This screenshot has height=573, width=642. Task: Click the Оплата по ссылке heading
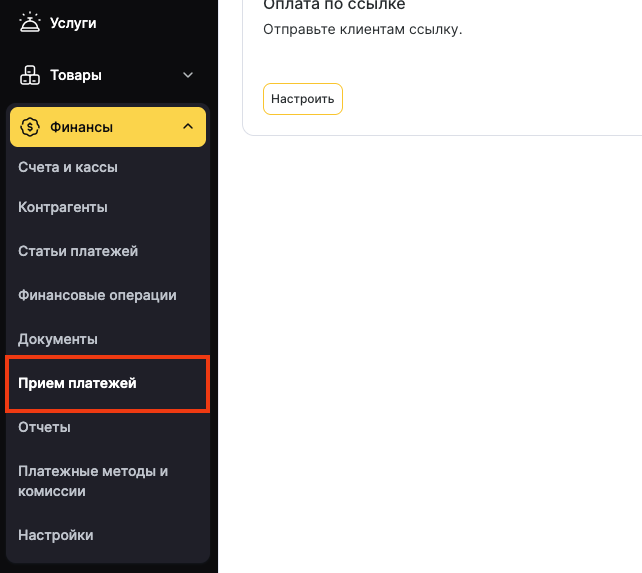point(334,5)
